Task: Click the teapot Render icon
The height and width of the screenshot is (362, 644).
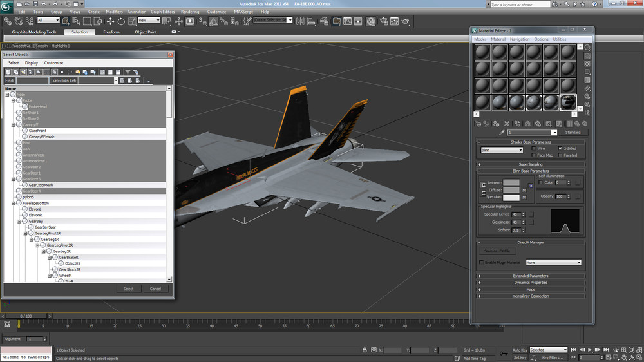Action: click(x=406, y=21)
